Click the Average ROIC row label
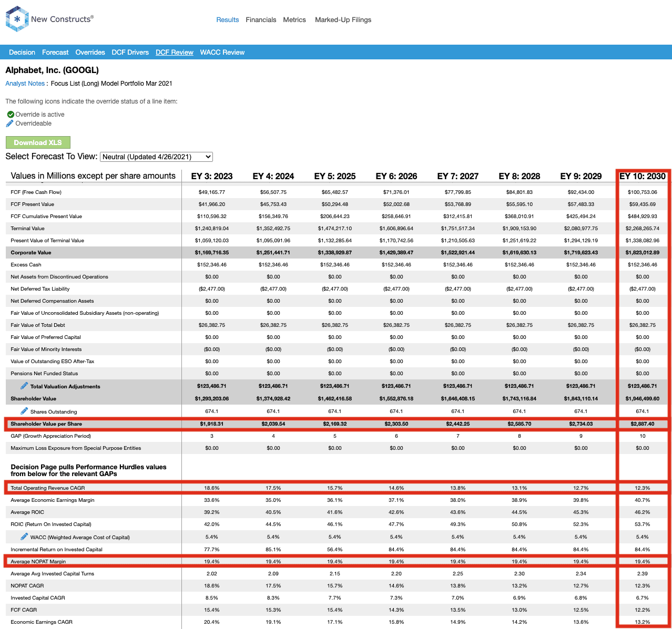The image size is (672, 629). (27, 512)
